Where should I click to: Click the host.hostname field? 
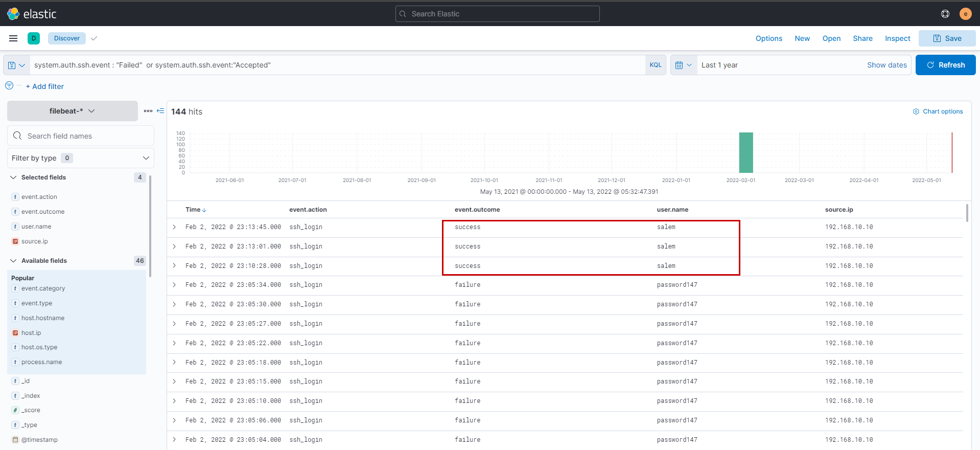pyautogui.click(x=43, y=318)
